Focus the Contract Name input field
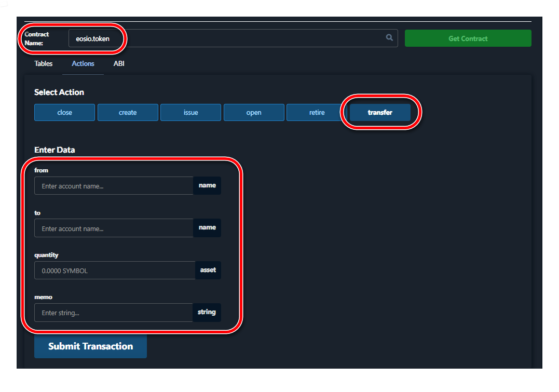 point(233,38)
